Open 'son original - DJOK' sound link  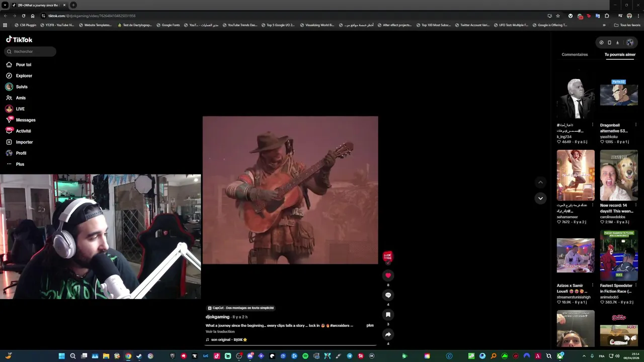(226, 339)
